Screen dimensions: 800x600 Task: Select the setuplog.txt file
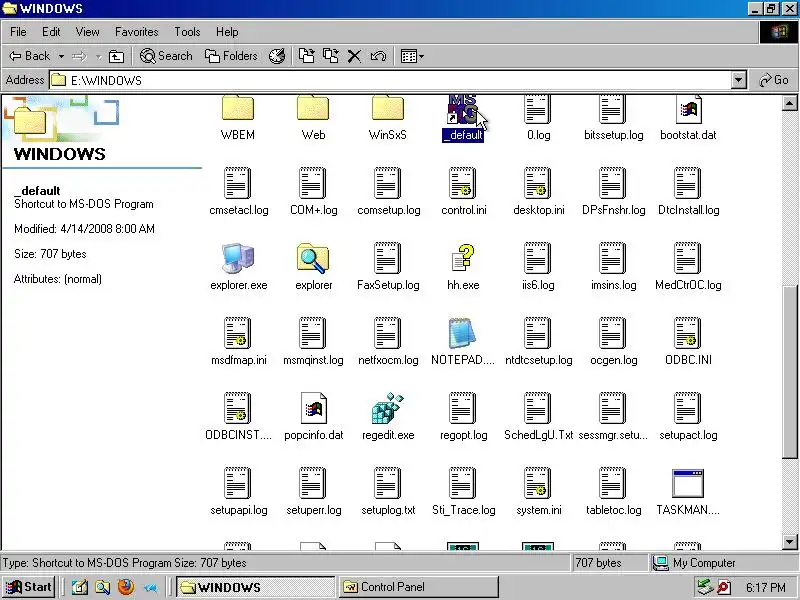388,483
